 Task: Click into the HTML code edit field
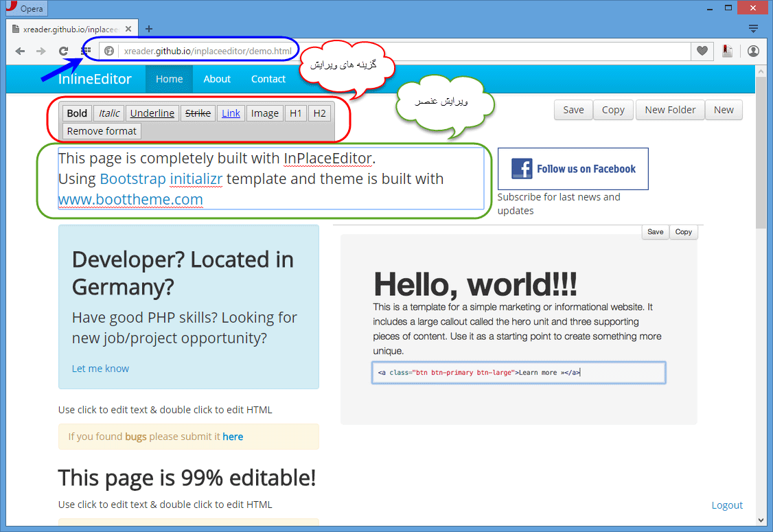tap(518, 373)
